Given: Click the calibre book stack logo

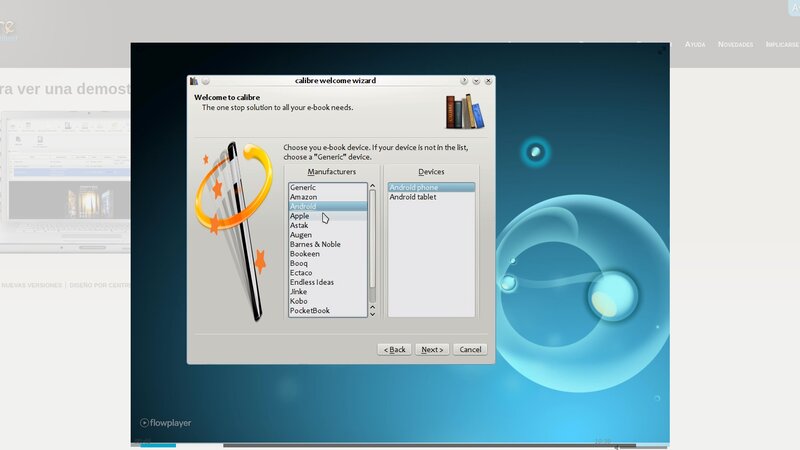Looking at the screenshot, I should (x=464, y=111).
